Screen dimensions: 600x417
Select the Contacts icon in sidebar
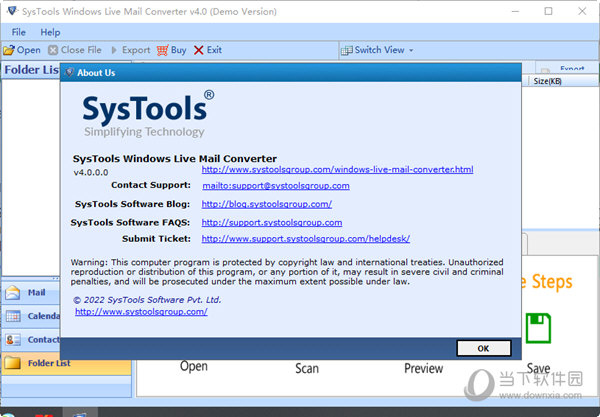tap(13, 339)
